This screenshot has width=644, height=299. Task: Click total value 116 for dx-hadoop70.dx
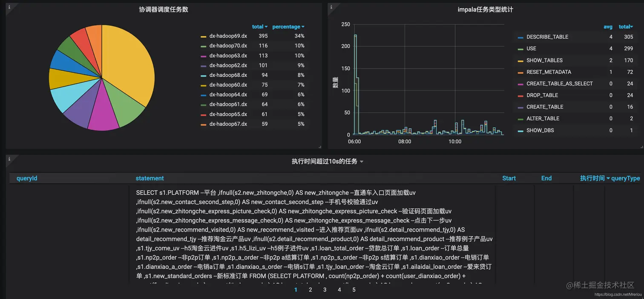[263, 46]
